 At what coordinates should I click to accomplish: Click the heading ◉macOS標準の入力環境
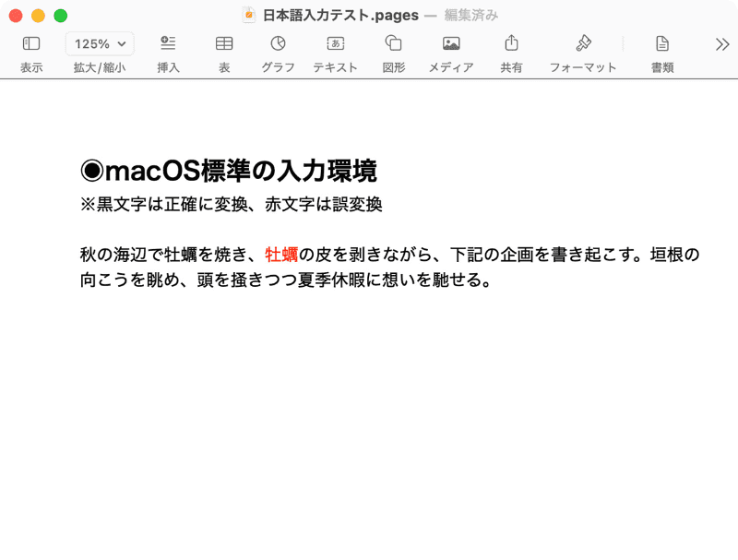(x=228, y=171)
